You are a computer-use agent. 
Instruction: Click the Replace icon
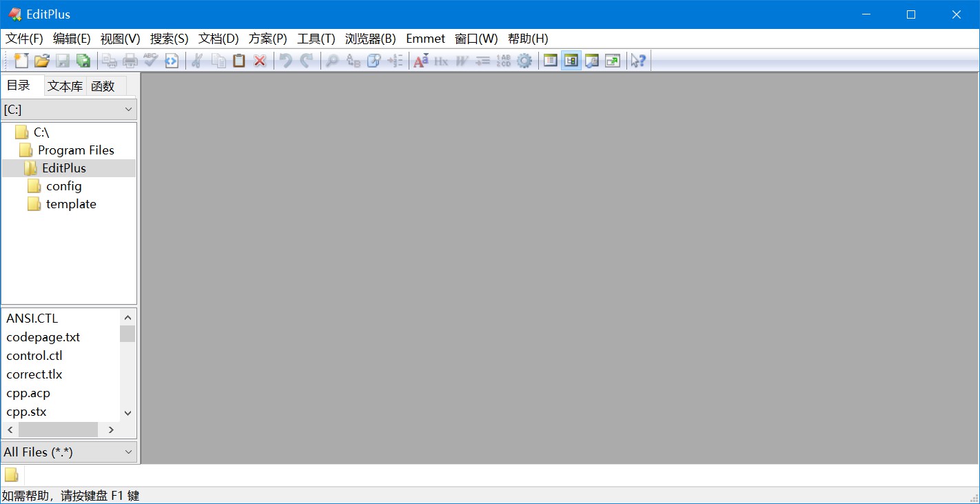click(353, 61)
